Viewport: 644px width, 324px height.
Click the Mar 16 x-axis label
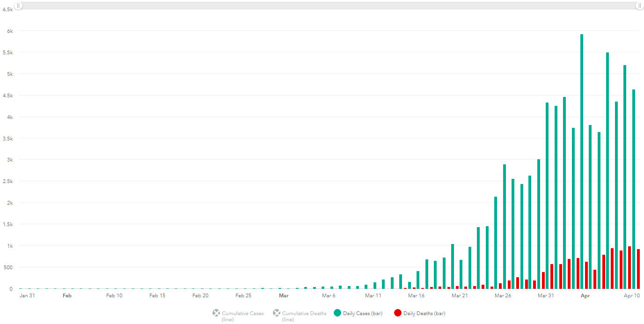(416, 296)
